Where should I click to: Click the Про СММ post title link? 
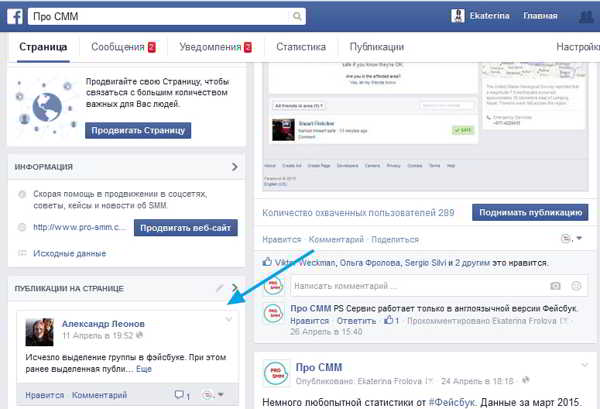(x=319, y=367)
